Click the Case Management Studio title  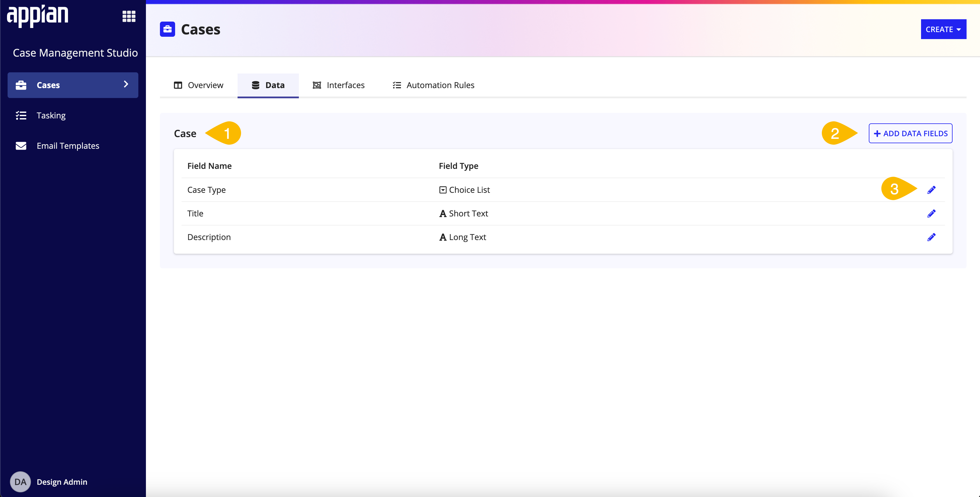click(x=75, y=53)
